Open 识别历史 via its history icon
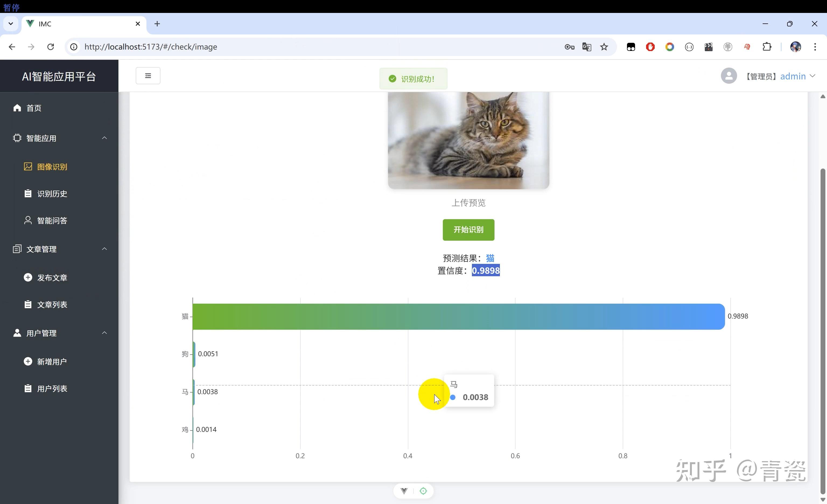827x504 pixels. point(28,193)
